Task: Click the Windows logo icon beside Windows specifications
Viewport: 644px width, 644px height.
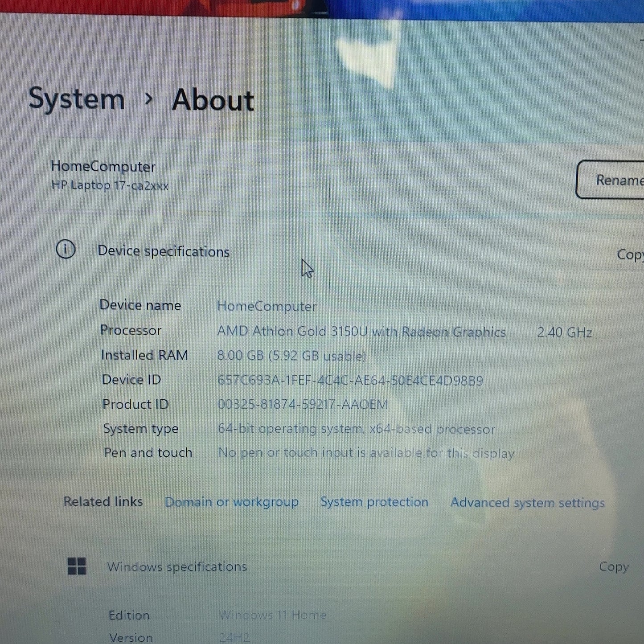Action: [77, 566]
